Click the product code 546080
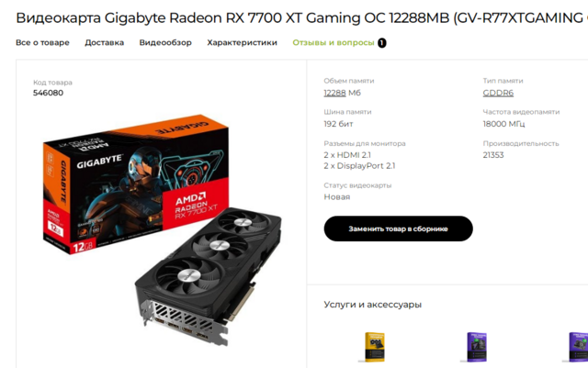Viewport: 588px width, 368px height. click(x=48, y=93)
